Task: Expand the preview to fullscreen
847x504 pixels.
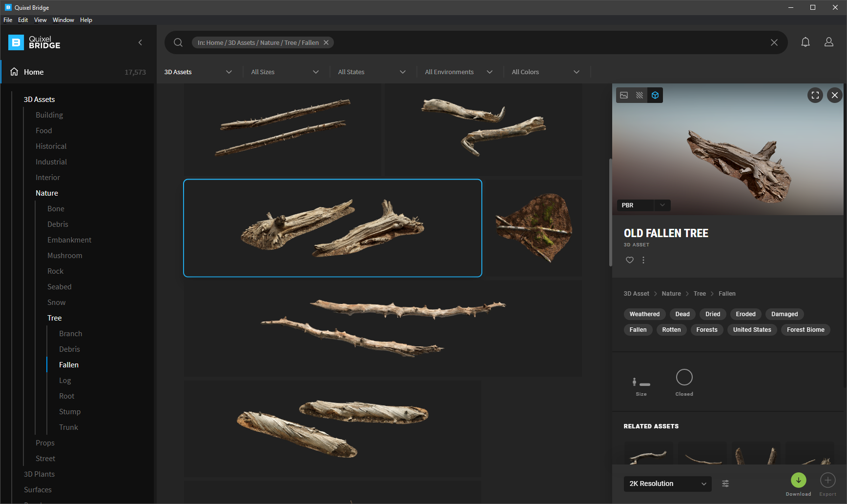Action: click(815, 95)
